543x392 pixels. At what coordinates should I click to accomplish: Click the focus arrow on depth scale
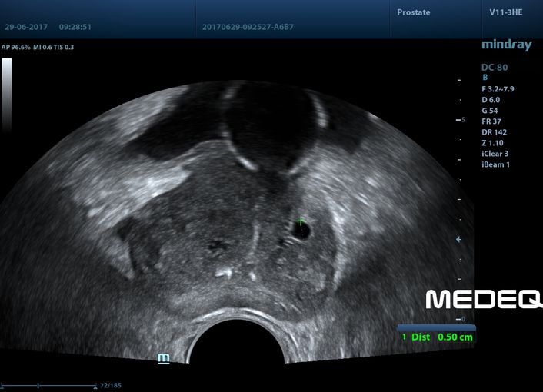pyautogui.click(x=459, y=240)
